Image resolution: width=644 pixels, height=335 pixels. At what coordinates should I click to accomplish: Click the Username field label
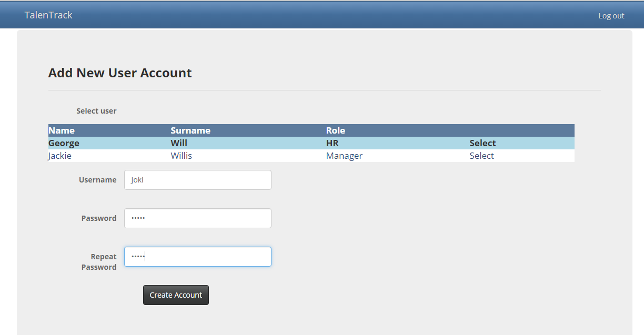point(97,180)
